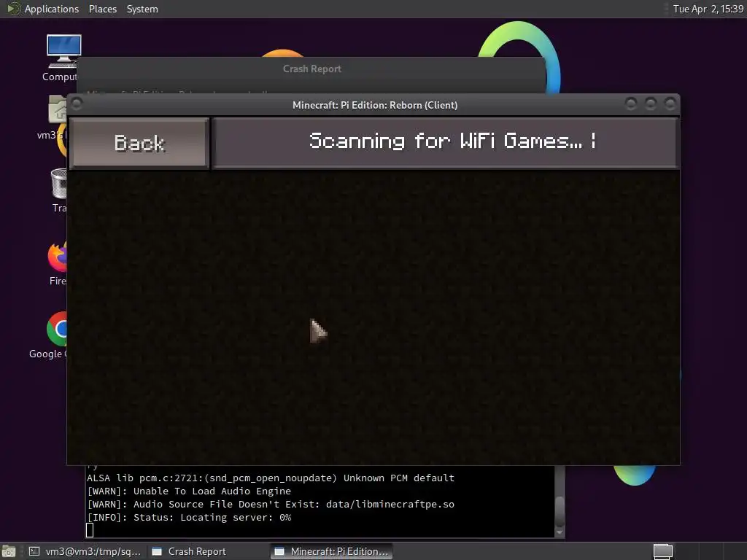Click the terminal line 'Status: Locating server: 0%'
This screenshot has width=747, height=560.
point(189,517)
